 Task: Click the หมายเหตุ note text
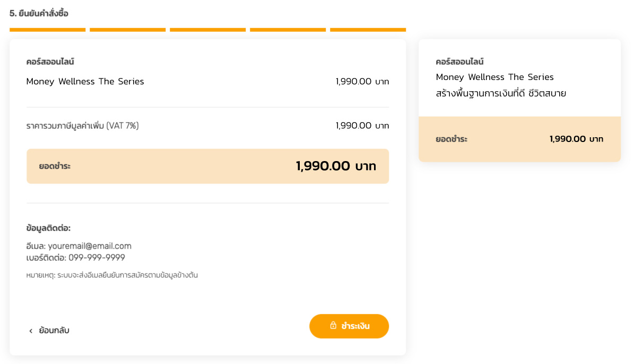point(112,275)
